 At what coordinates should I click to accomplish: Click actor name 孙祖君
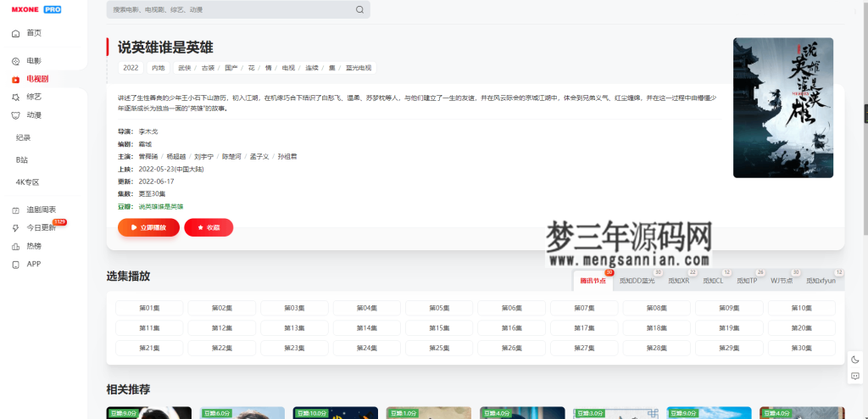[x=287, y=157]
